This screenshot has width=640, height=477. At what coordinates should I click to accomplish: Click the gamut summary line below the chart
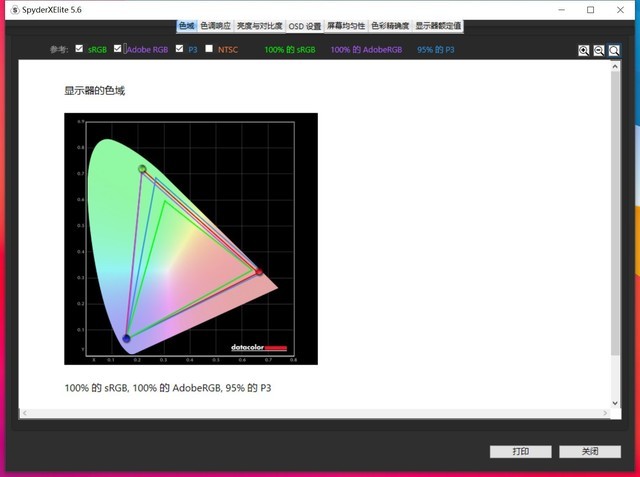(168, 388)
